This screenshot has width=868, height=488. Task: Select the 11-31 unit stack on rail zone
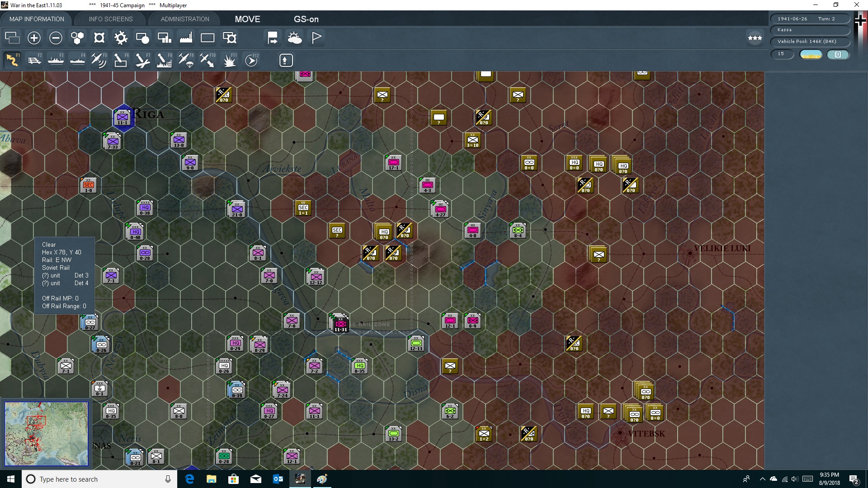tap(340, 323)
